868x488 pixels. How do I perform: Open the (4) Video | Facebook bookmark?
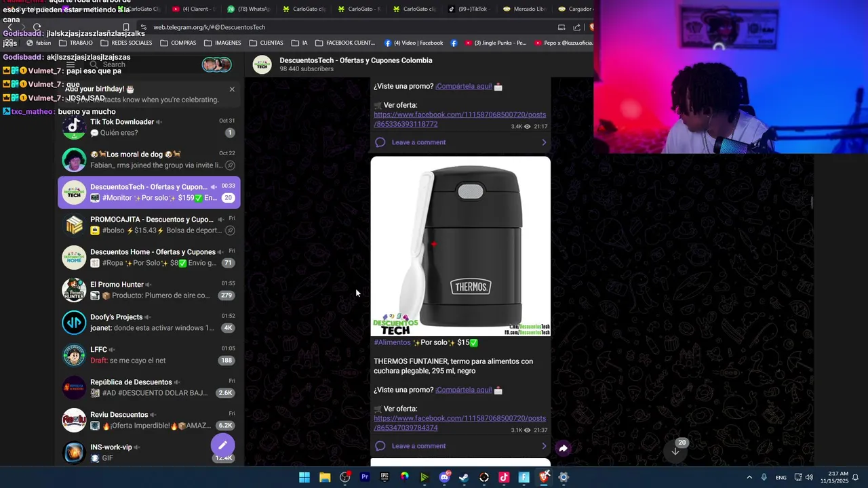coord(413,43)
